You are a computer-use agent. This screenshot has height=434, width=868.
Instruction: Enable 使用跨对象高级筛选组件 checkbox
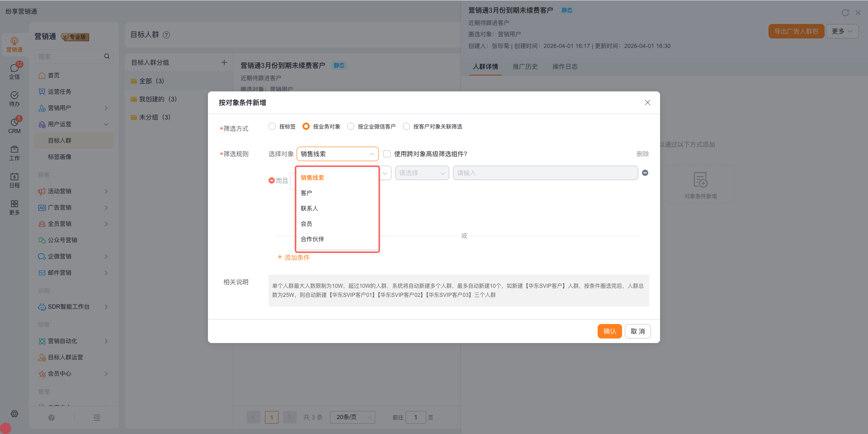coord(387,154)
